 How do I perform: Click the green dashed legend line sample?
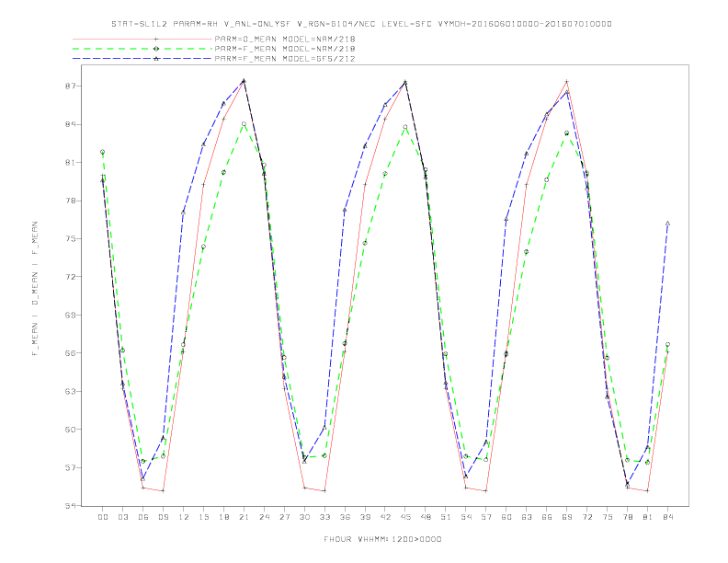(x=142, y=49)
